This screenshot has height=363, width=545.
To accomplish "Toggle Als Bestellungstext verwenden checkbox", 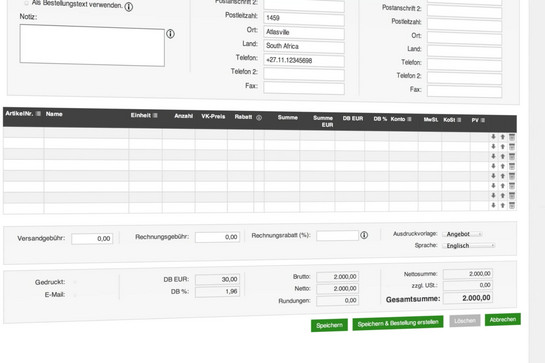I will (26, 3).
